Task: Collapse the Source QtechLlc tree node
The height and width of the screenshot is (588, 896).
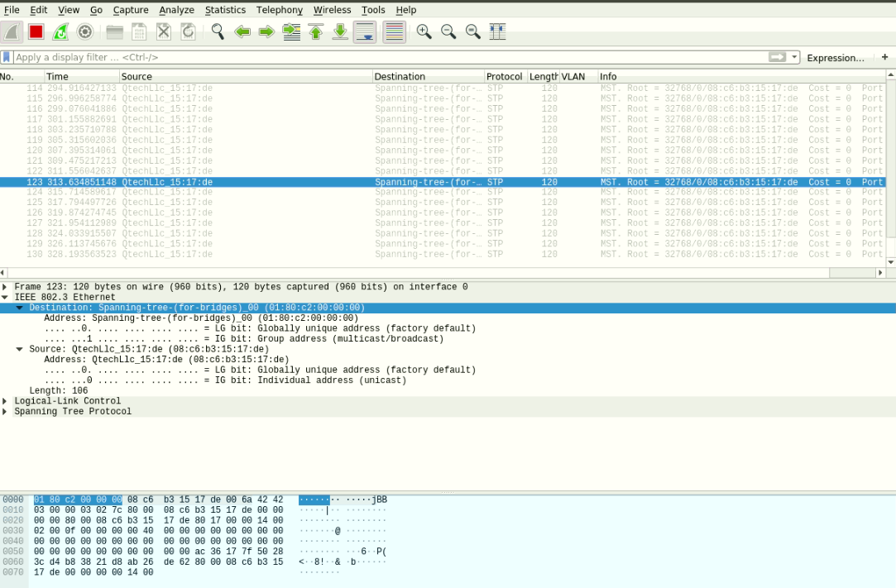Action: click(20, 349)
